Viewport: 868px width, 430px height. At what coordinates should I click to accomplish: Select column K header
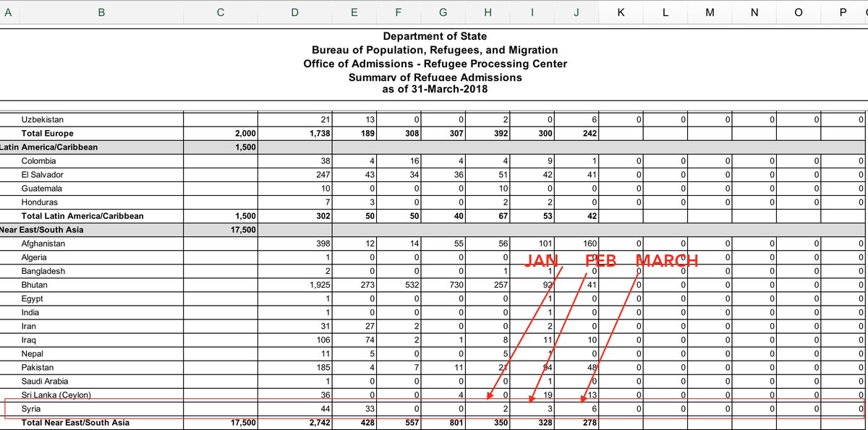[621, 12]
